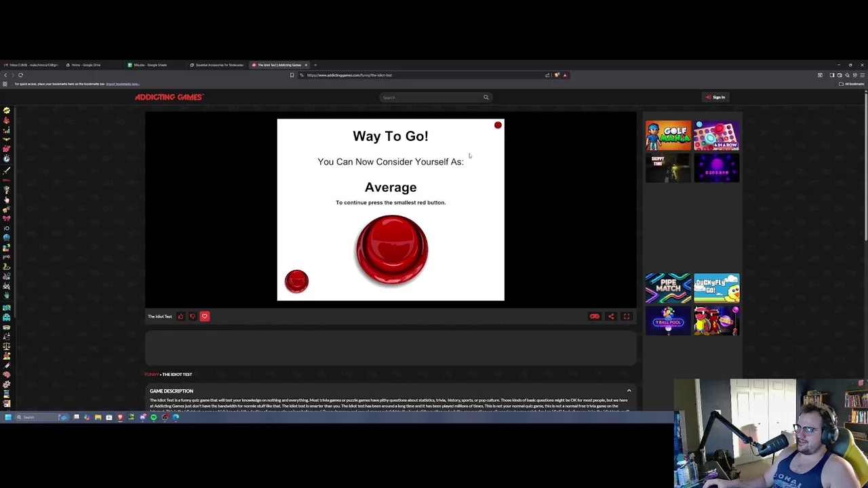This screenshot has height=488, width=868.
Task: Share the game using the share icon
Action: click(x=610, y=317)
